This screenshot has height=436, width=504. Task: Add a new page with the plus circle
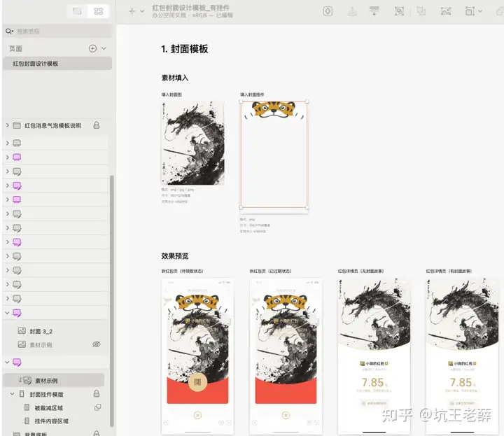[92, 48]
